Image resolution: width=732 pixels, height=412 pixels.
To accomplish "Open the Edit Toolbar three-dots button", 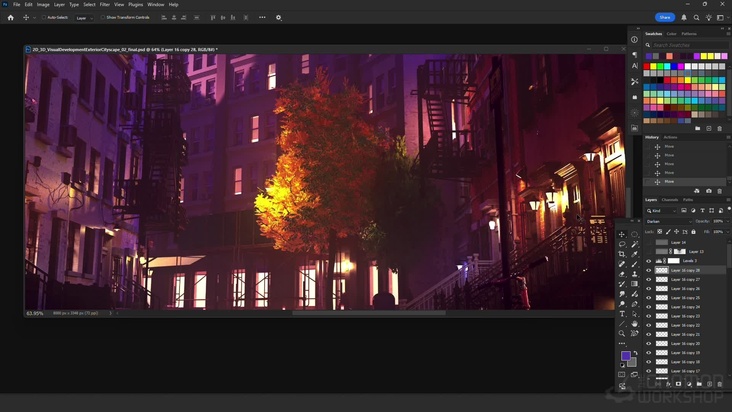I will (622, 343).
